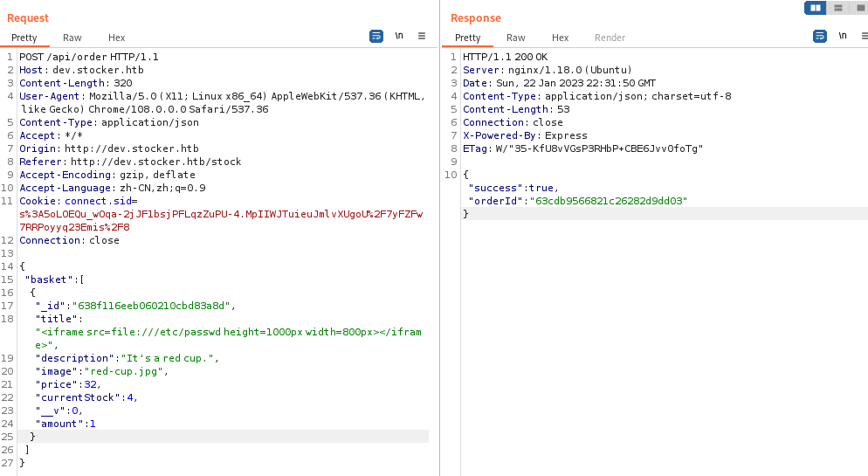Image resolution: width=868 pixels, height=476 pixels.
Task: Click the red session cookie value
Action: pos(221,221)
